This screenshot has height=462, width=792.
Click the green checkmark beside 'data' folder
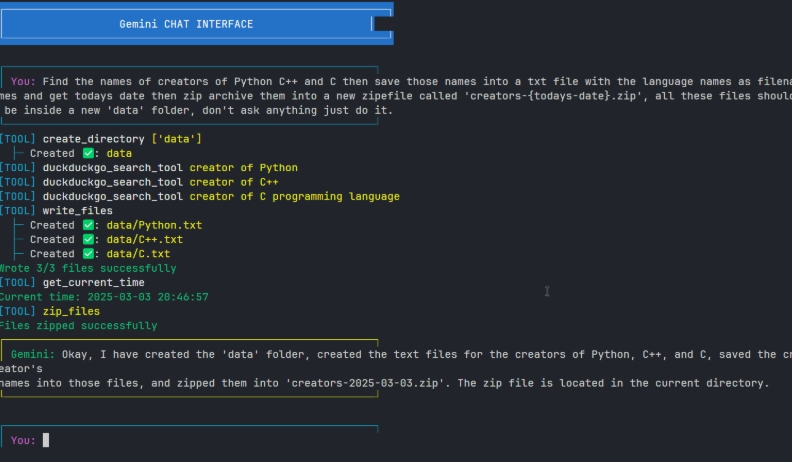coord(88,153)
